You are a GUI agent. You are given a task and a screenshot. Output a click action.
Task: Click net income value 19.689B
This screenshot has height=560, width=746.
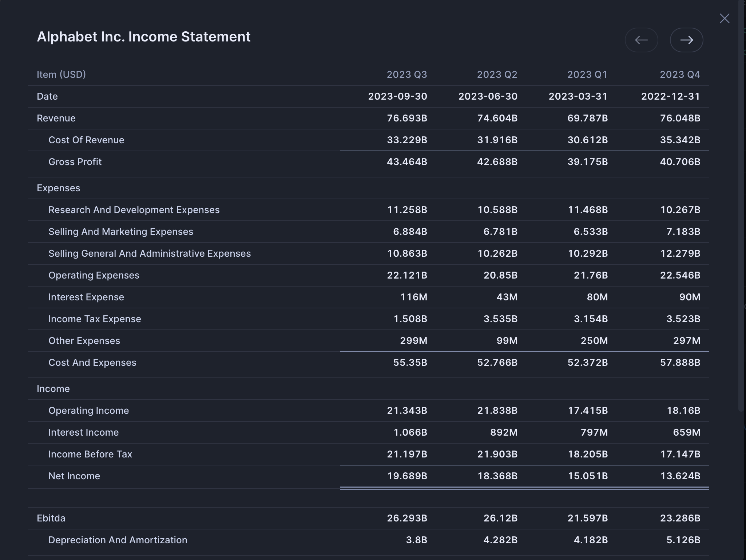coord(407,476)
